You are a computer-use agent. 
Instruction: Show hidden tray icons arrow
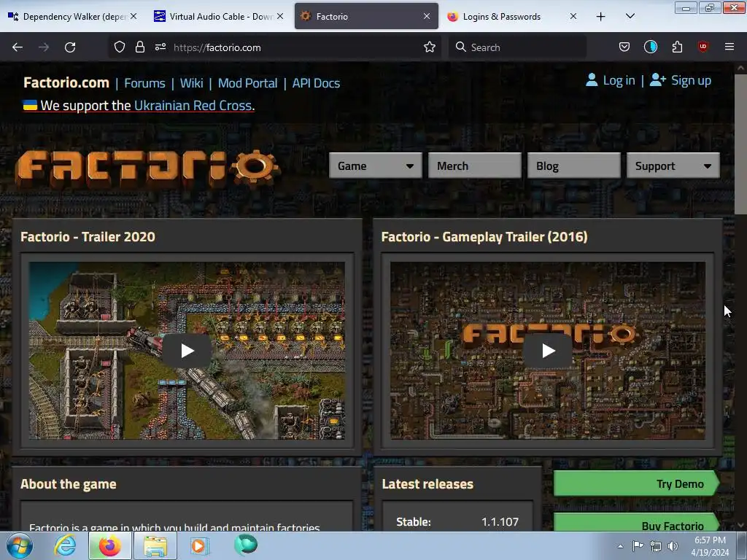point(620,546)
